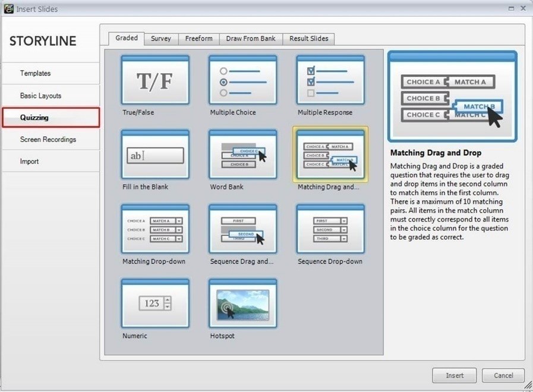Click the Word Bank label text
533x392 pixels.
[x=227, y=187]
